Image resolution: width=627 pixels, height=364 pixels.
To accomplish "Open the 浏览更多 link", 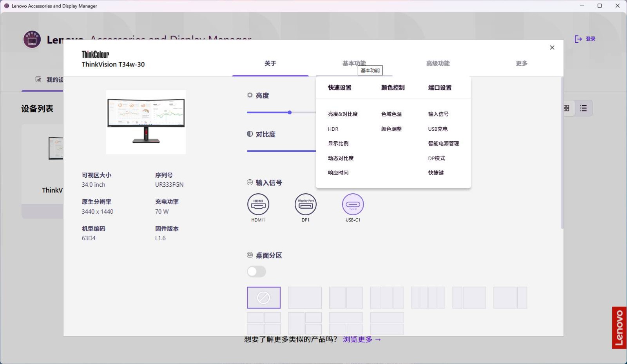I will [x=362, y=339].
